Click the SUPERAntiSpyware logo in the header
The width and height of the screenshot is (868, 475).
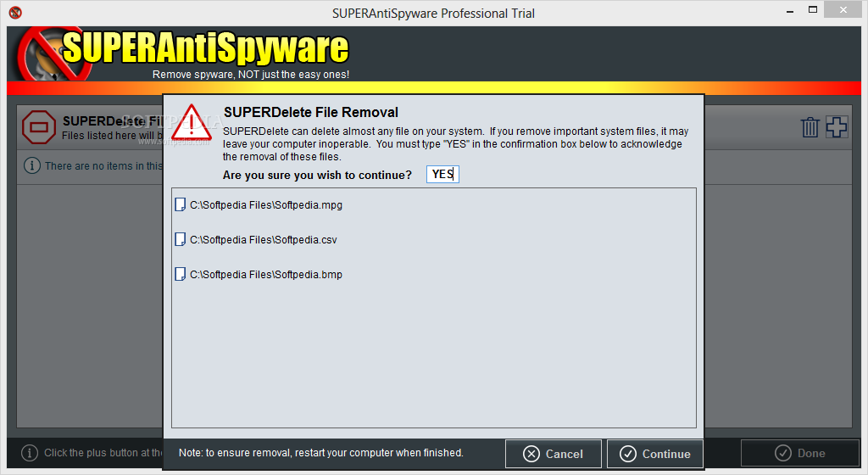183,53
